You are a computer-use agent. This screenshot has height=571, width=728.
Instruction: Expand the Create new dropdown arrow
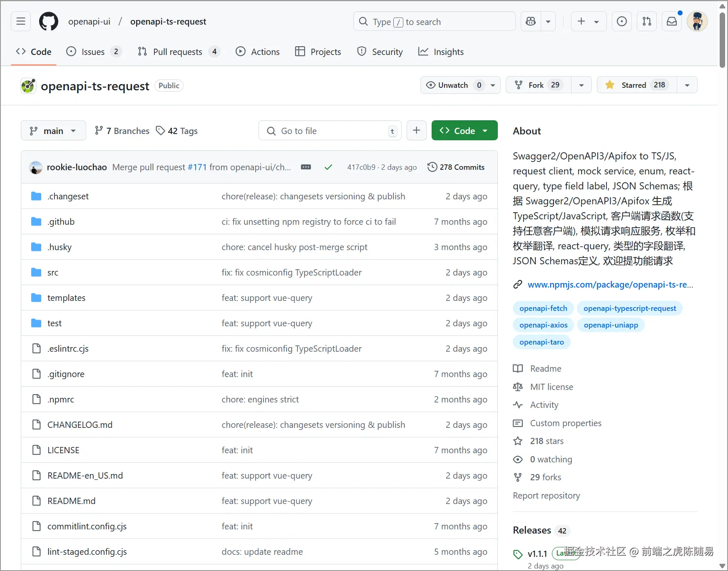tap(596, 21)
